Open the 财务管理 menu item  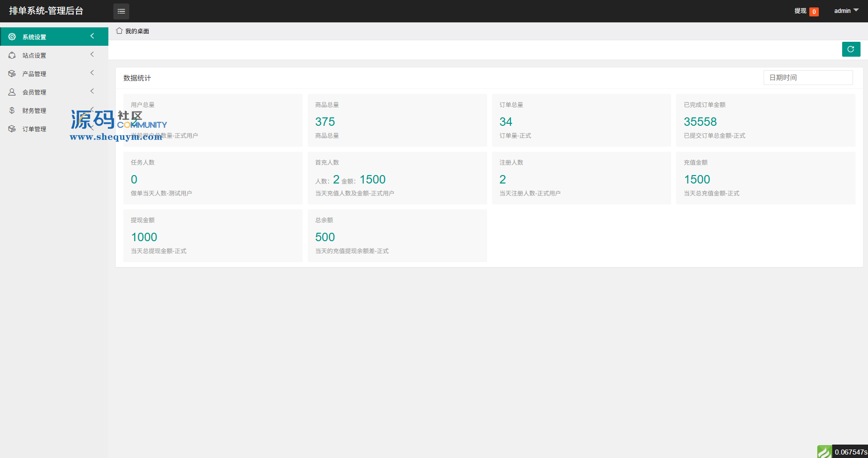[x=34, y=110]
